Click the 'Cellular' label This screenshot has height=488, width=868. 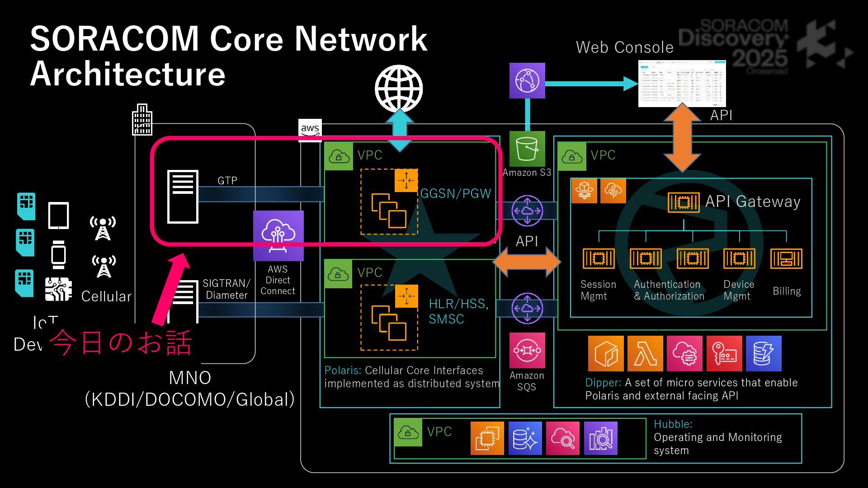106,296
